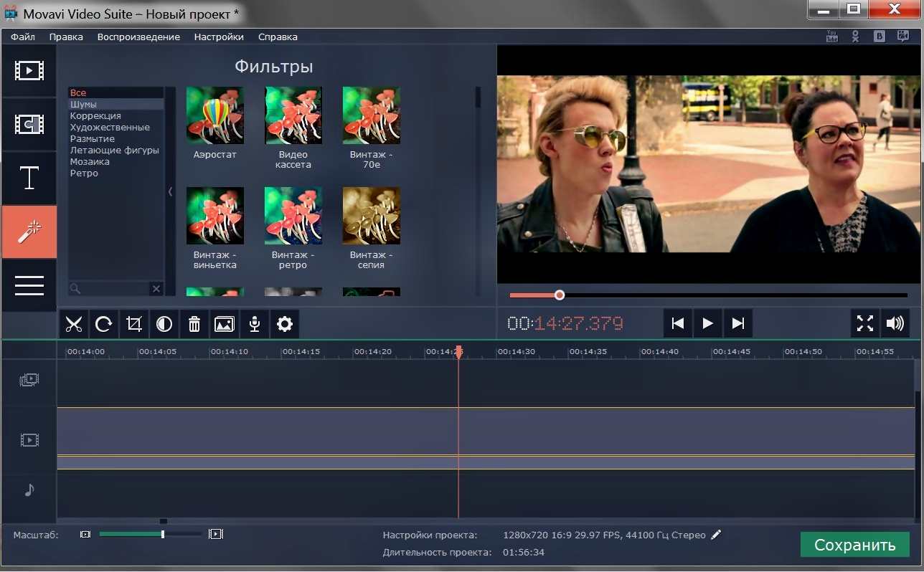Image resolution: width=924 pixels, height=572 pixels.
Task: Click the filters list vertical scrollbar
Action: click(478, 97)
